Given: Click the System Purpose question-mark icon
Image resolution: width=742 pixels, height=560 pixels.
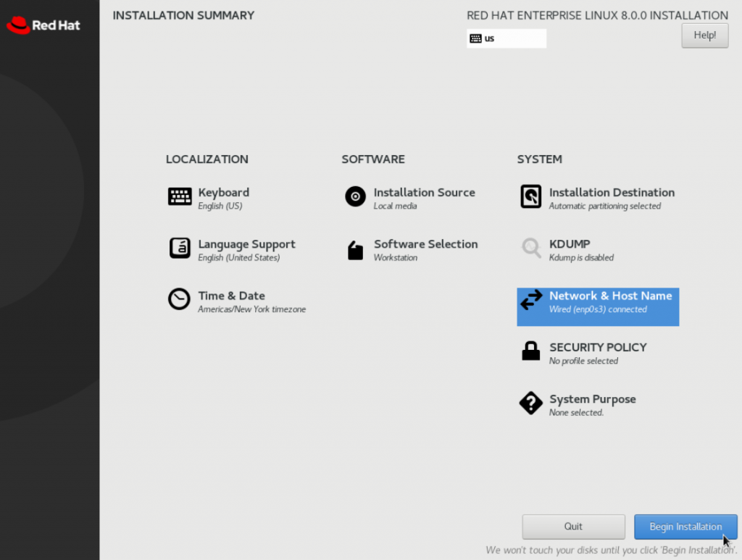Looking at the screenshot, I should [531, 403].
